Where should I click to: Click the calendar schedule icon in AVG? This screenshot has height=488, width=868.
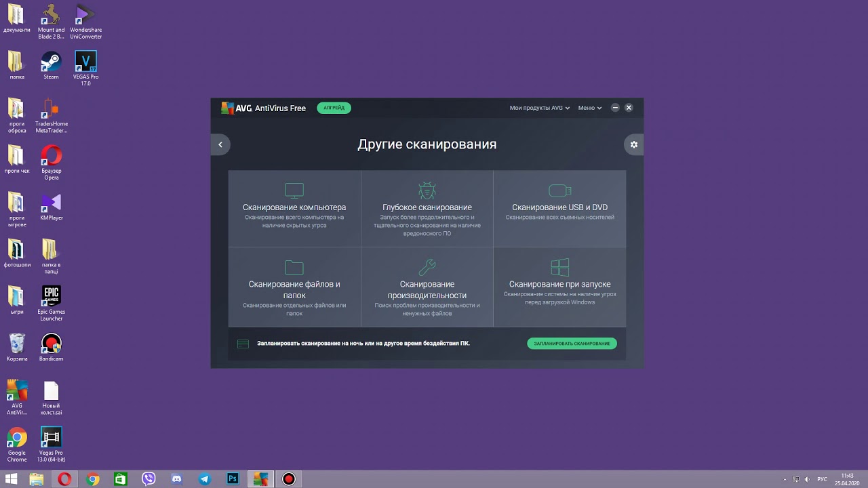243,344
